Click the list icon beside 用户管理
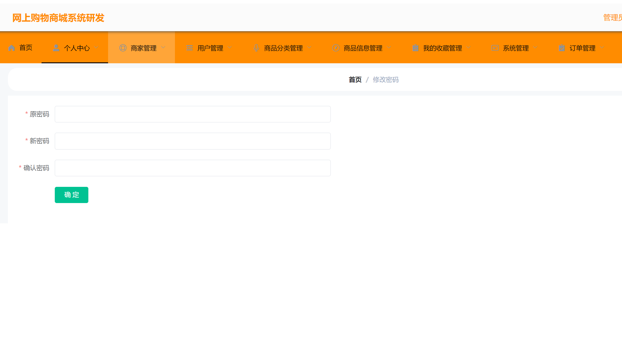 pyautogui.click(x=190, y=48)
